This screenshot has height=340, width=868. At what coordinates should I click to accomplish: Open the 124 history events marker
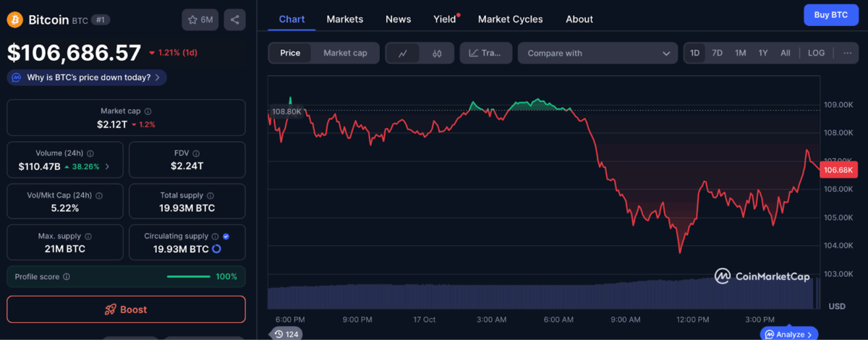(x=286, y=333)
